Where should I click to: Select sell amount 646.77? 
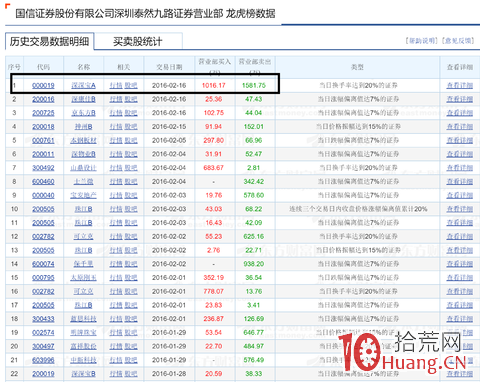tap(254, 332)
